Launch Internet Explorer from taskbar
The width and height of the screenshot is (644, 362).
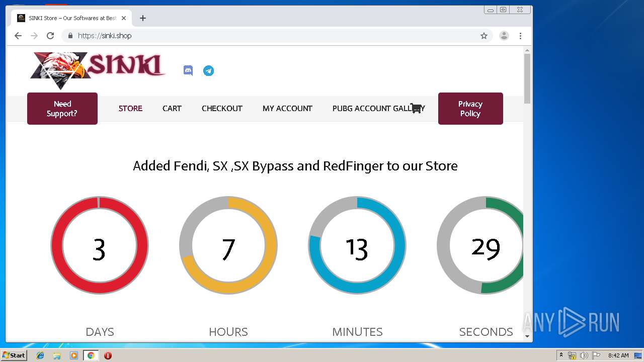(40, 355)
